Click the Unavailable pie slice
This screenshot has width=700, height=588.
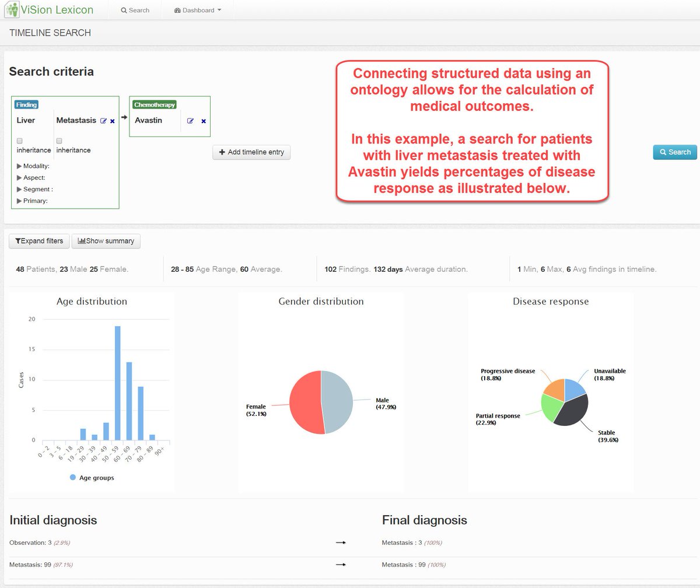tap(575, 388)
